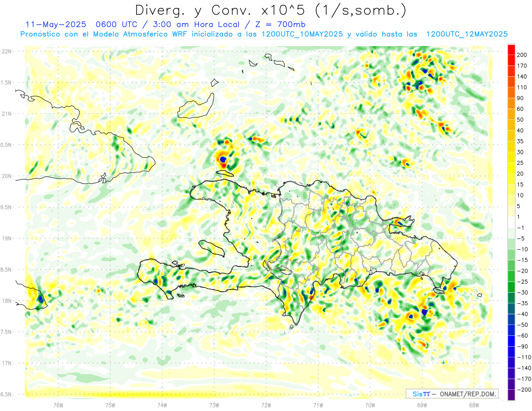Click the "8.5N" latitude tick label

click(x=7, y=270)
